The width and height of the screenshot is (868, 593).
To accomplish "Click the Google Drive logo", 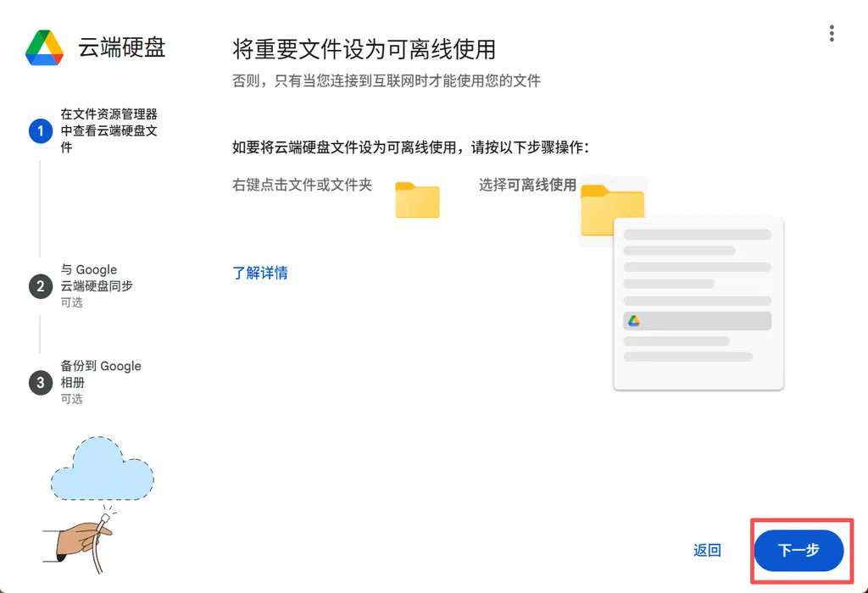I will [x=46, y=47].
